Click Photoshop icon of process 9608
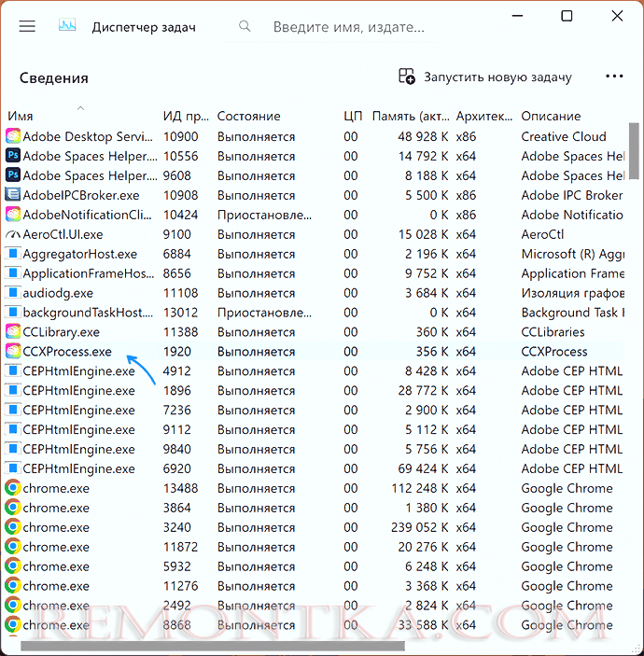 [13, 175]
